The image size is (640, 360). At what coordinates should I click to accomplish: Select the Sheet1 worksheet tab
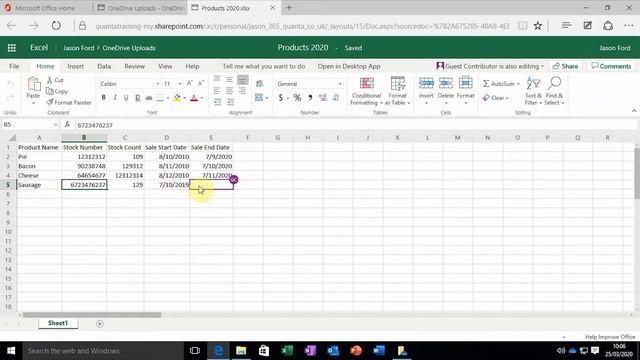click(58, 323)
